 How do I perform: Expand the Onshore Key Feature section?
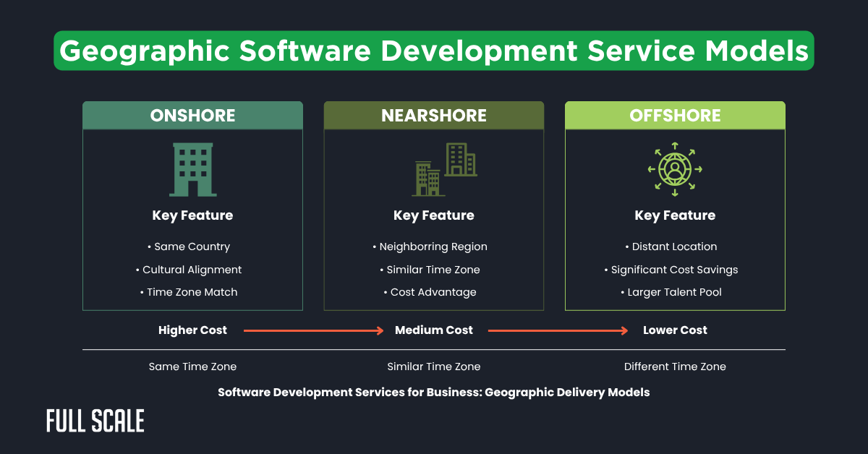pyautogui.click(x=192, y=215)
